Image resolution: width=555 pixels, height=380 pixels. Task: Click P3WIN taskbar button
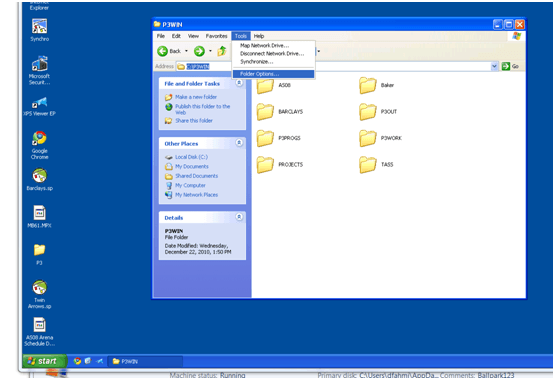pos(145,361)
